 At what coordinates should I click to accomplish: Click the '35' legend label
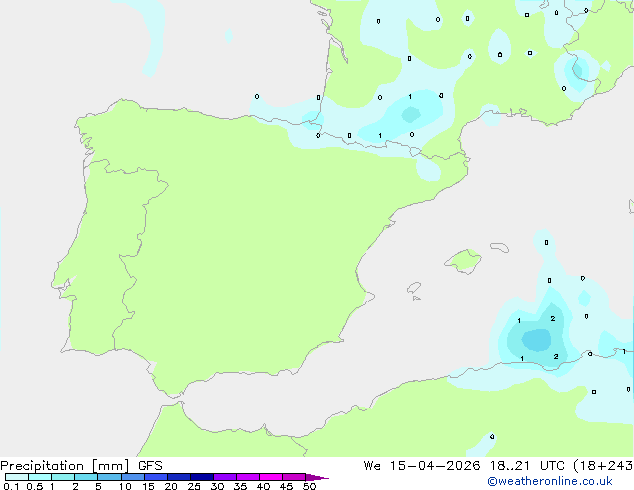click(x=240, y=486)
